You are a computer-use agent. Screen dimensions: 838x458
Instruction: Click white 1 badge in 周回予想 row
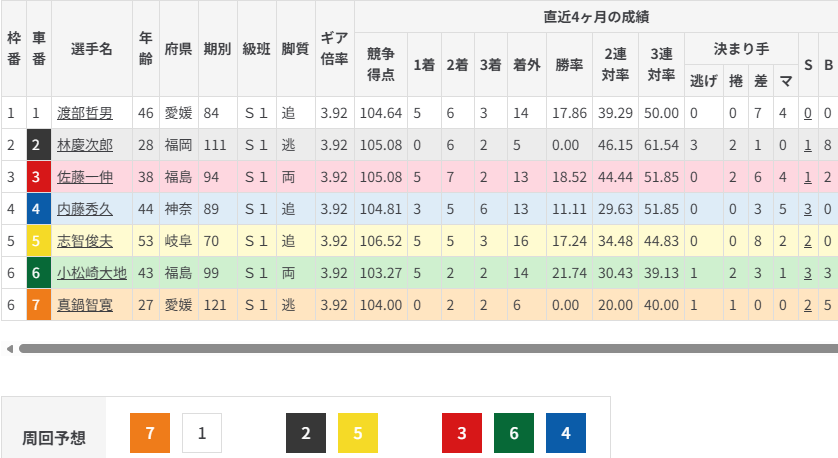click(202, 433)
